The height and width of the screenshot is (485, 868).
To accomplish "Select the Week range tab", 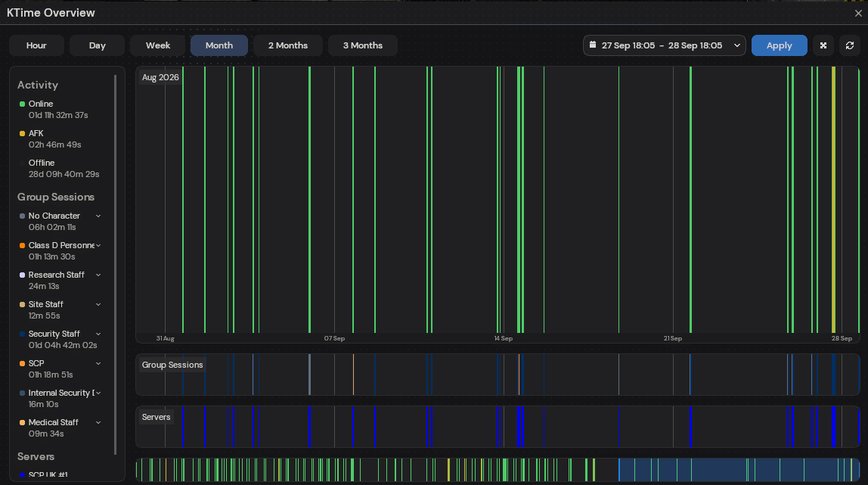I will (158, 45).
